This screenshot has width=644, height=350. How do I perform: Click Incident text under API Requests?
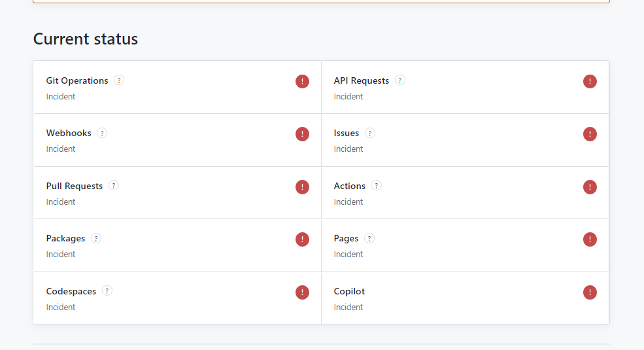coord(348,97)
